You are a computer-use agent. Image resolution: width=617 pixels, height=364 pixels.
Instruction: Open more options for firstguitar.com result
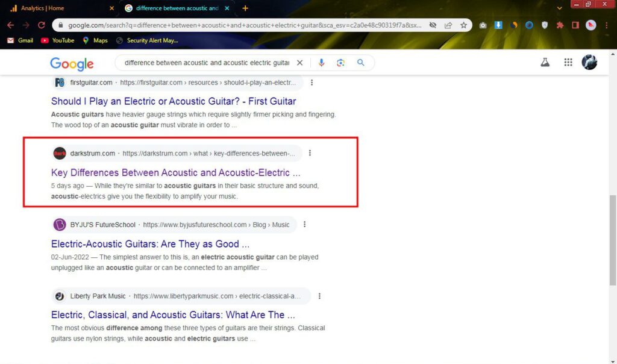pyautogui.click(x=312, y=82)
